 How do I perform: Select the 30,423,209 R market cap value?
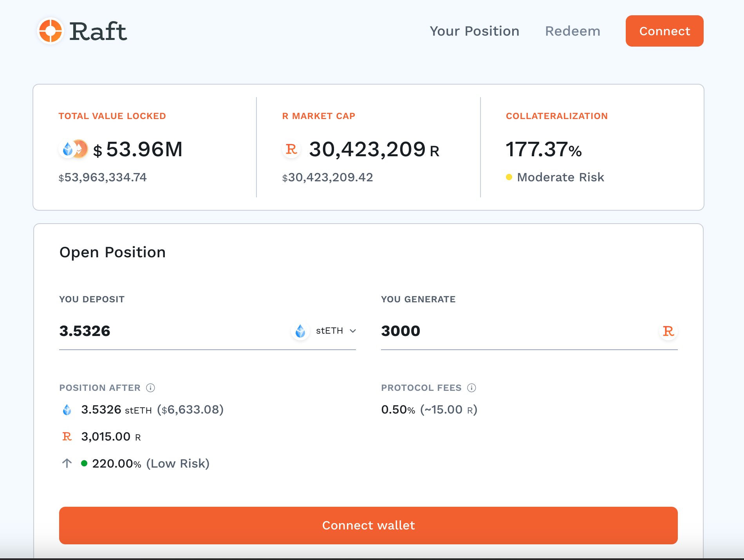click(x=374, y=149)
